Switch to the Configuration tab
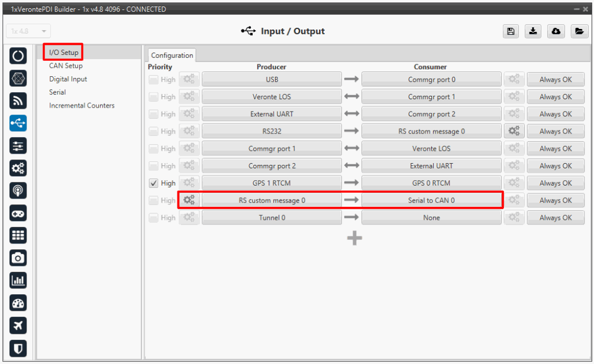The image size is (594, 364). (x=172, y=56)
